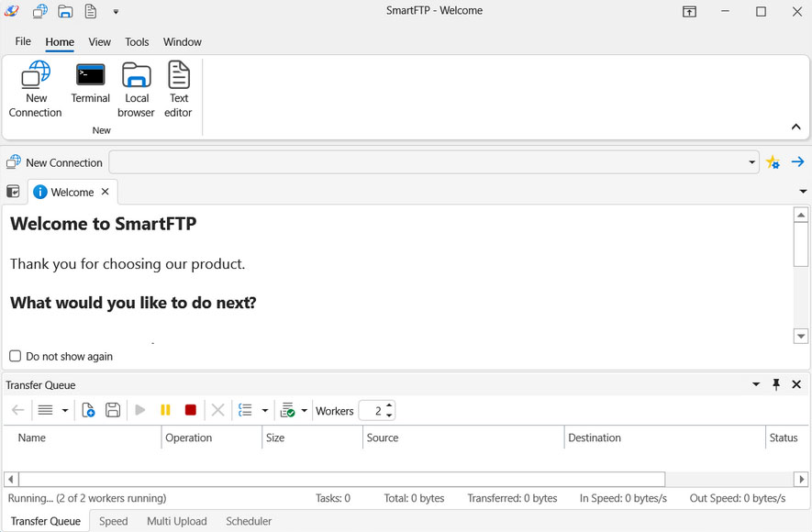Screen dimensions: 812x532
Task: Stop the transfer queue with red square
Action: pos(191,410)
